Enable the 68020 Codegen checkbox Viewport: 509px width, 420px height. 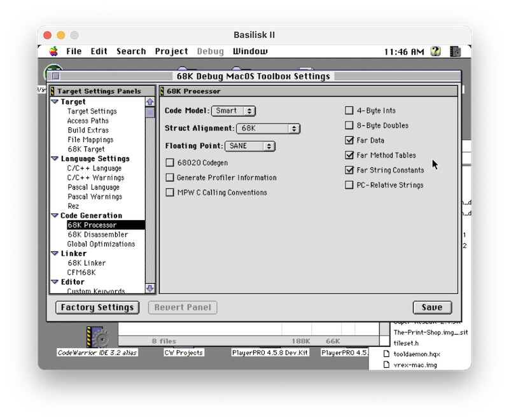point(170,163)
